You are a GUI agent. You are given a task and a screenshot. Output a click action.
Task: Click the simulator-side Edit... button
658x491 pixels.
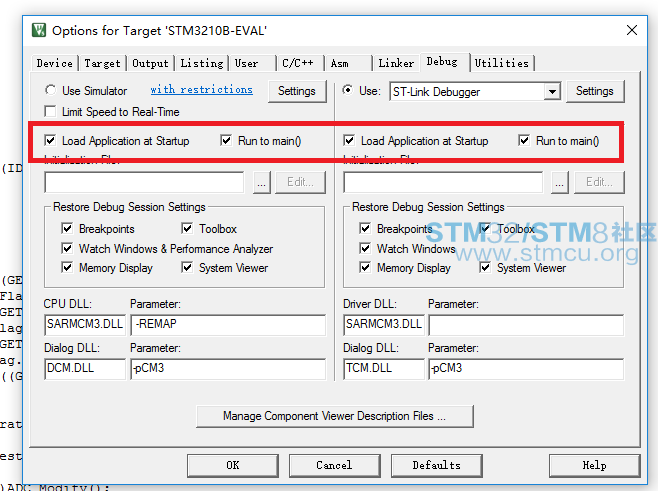click(x=300, y=183)
